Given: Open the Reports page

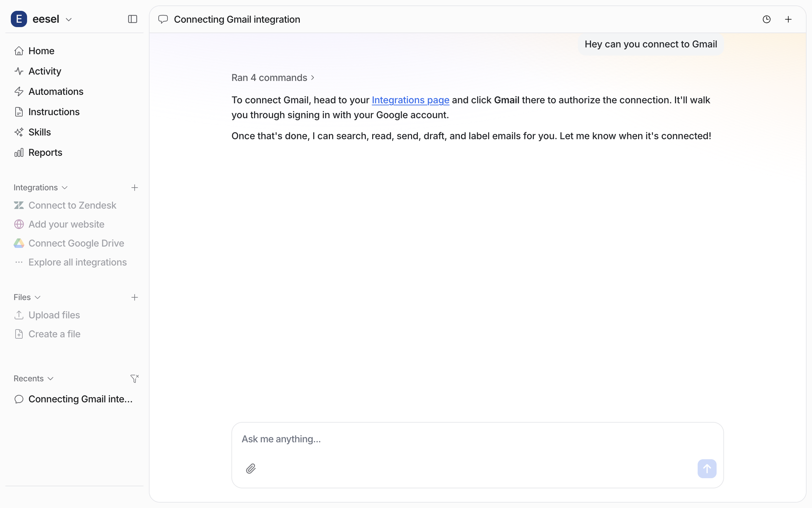Looking at the screenshot, I should pyautogui.click(x=74, y=152).
